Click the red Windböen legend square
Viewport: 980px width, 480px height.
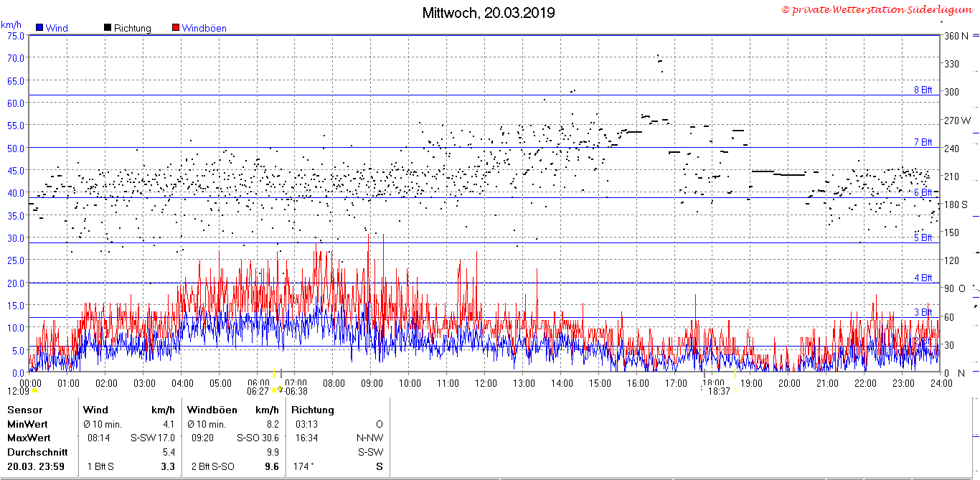click(x=176, y=28)
